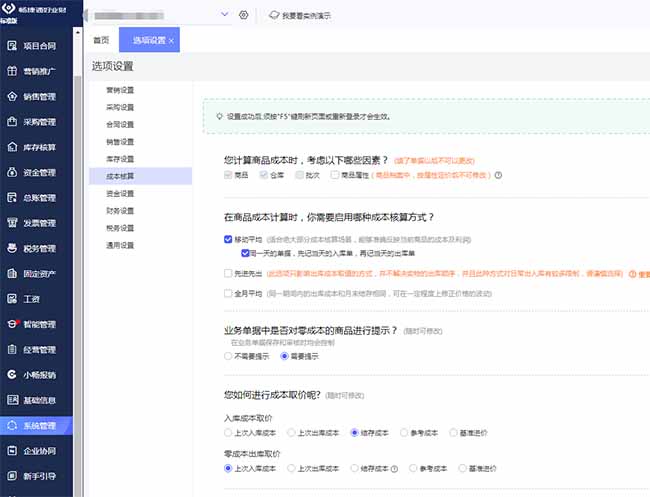Open 库存核算 module icon
This screenshot has height=497, width=650.
[x=11, y=147]
